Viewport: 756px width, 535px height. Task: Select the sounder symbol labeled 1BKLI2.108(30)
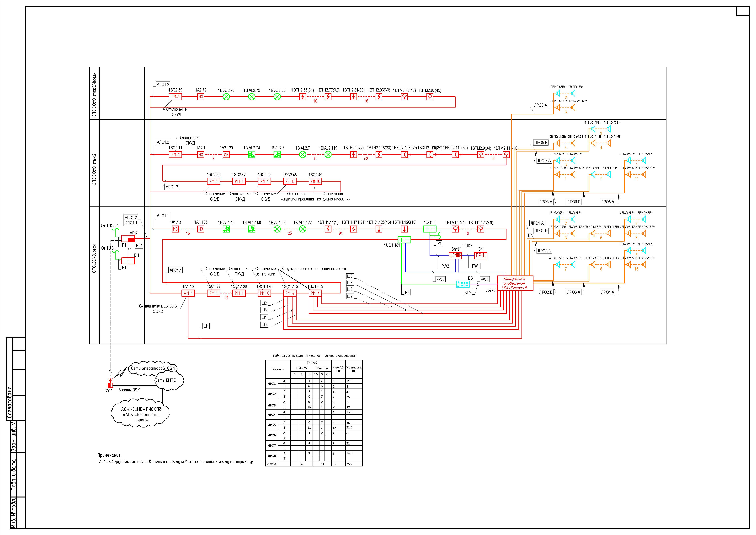click(404, 155)
